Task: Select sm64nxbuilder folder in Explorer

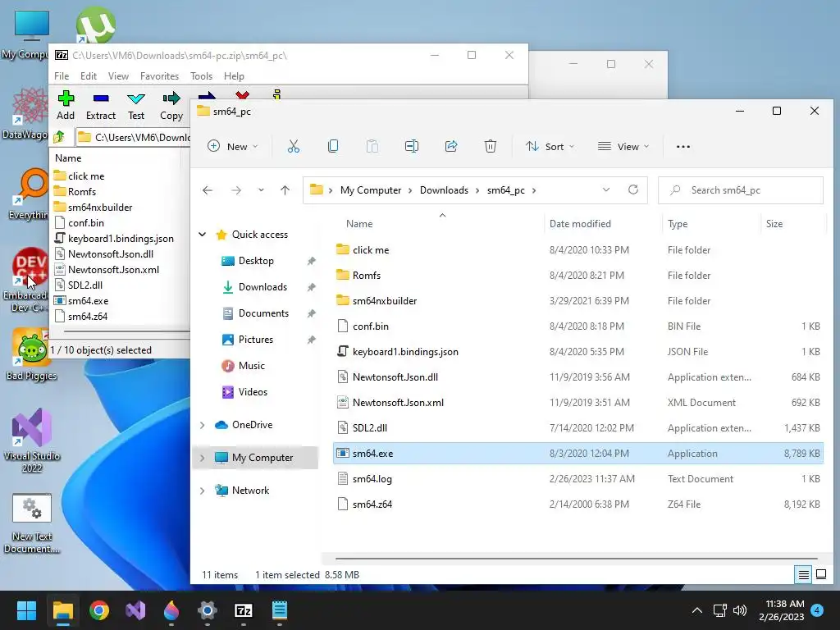Action: tap(578, 300)
